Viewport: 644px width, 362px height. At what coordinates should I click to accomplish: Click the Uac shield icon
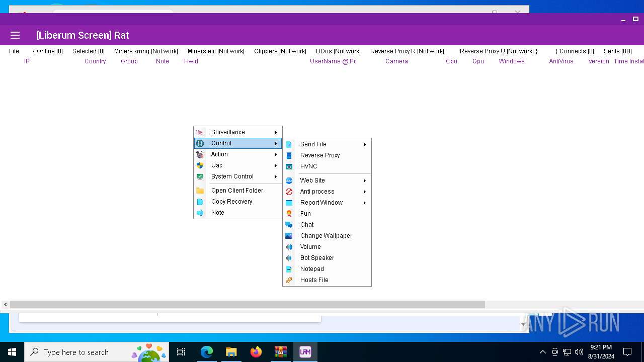pos(200,165)
